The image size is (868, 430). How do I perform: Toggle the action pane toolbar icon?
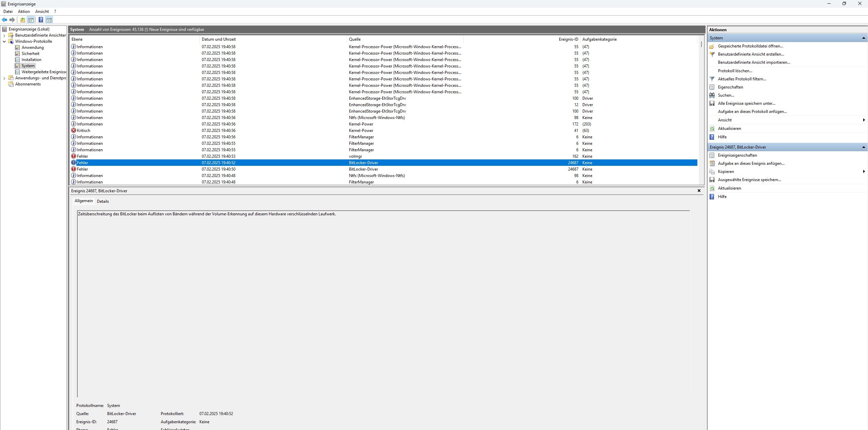tap(49, 20)
